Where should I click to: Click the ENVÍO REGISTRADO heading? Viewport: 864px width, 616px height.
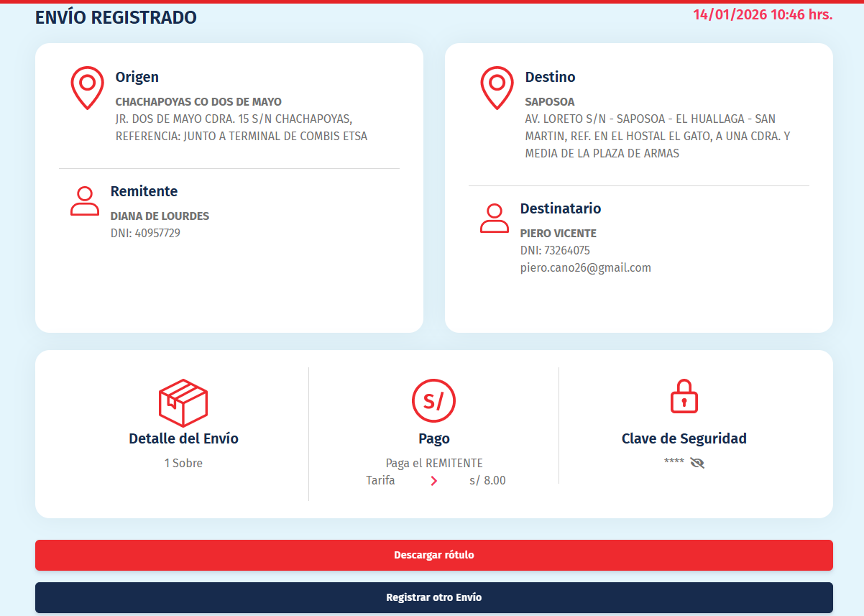116,18
